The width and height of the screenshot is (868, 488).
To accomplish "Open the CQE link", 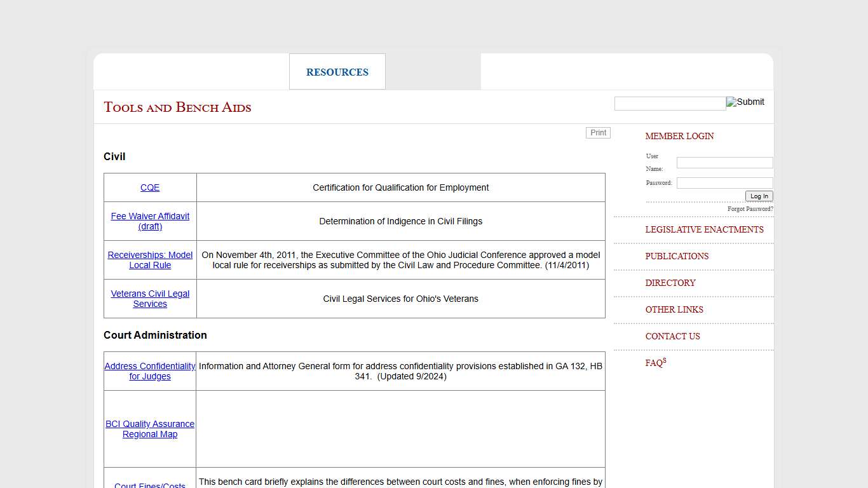I will pyautogui.click(x=150, y=187).
